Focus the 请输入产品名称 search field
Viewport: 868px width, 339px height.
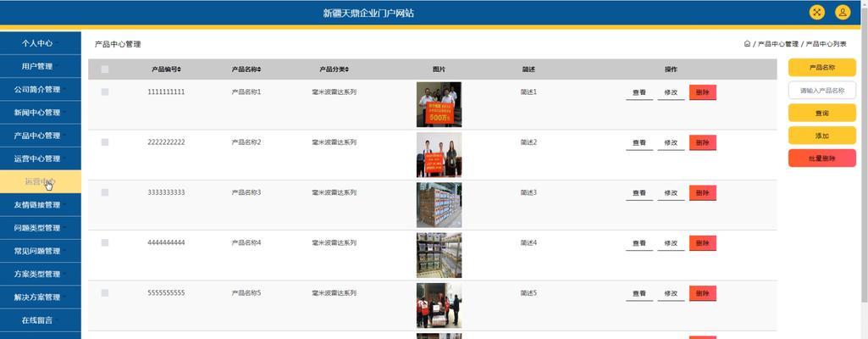click(x=822, y=91)
